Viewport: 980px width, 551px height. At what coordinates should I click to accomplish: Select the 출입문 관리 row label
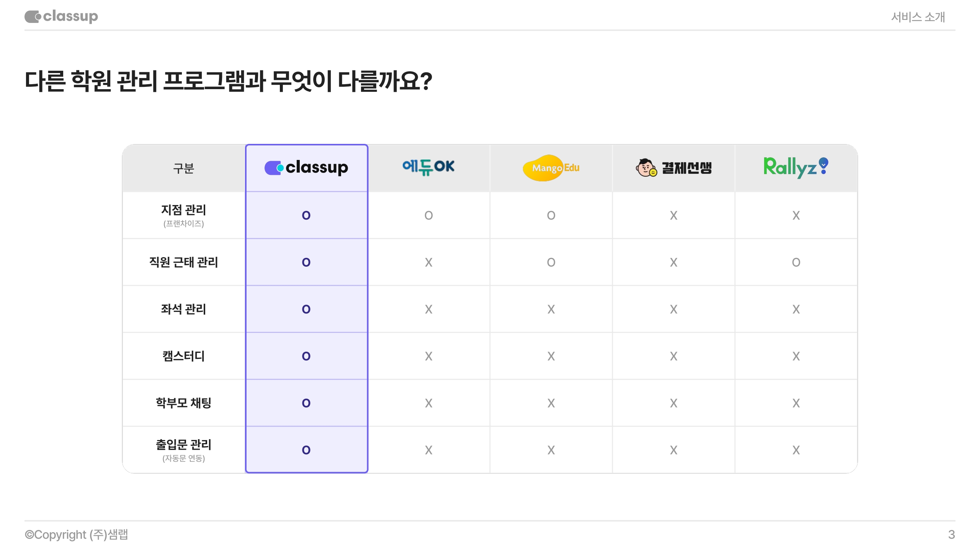[x=184, y=445]
